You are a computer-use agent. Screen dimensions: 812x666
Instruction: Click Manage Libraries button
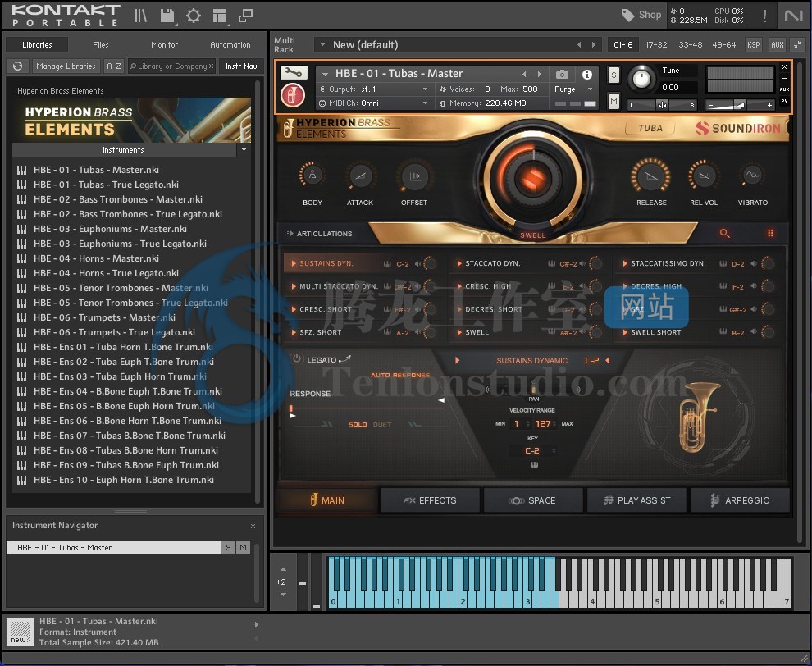(x=66, y=66)
